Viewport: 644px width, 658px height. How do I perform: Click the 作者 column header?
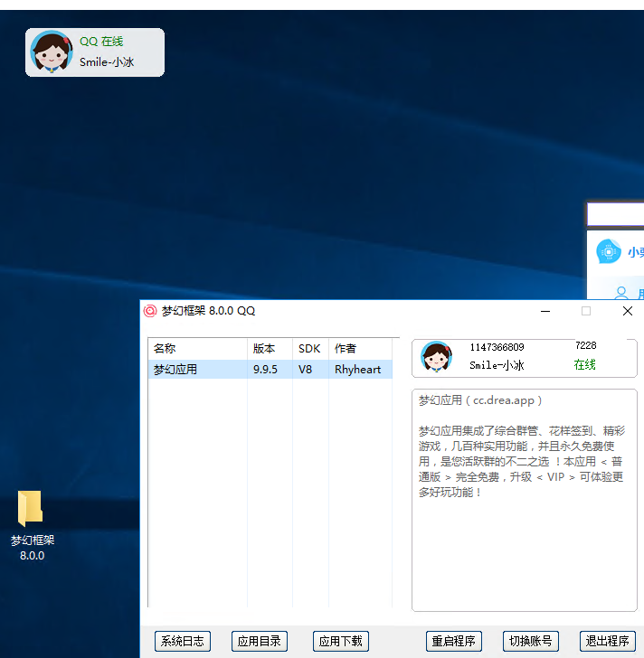[359, 349]
